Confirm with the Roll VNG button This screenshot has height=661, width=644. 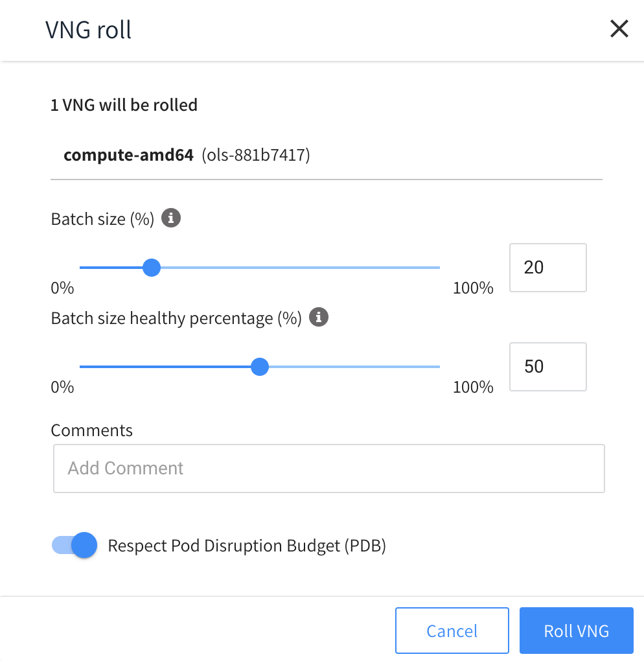[576, 631]
